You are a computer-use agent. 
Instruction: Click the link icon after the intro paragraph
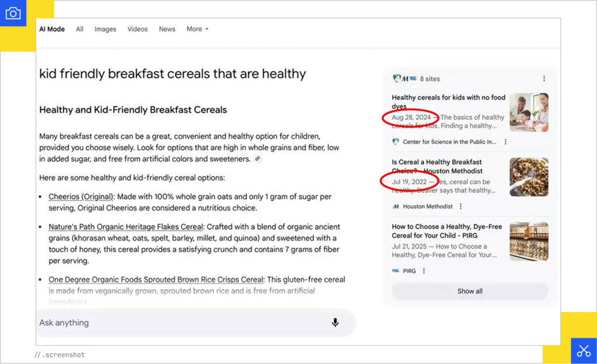coord(258,159)
